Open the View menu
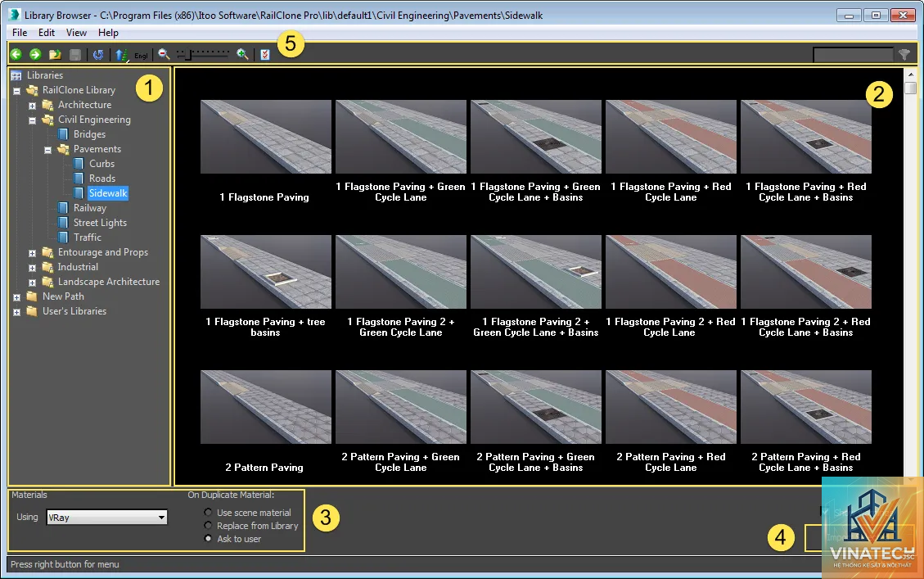This screenshot has height=579, width=924. (x=76, y=33)
